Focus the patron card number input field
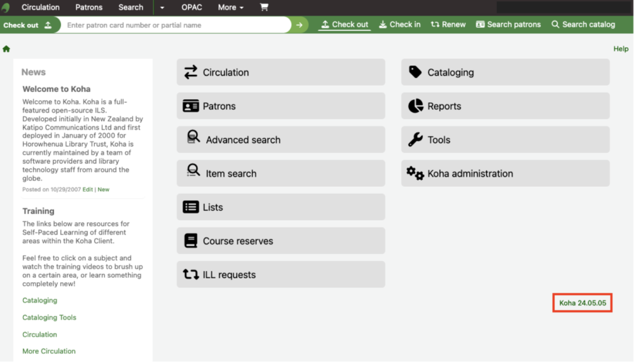Viewport: 636px width, 364px height. (176, 25)
